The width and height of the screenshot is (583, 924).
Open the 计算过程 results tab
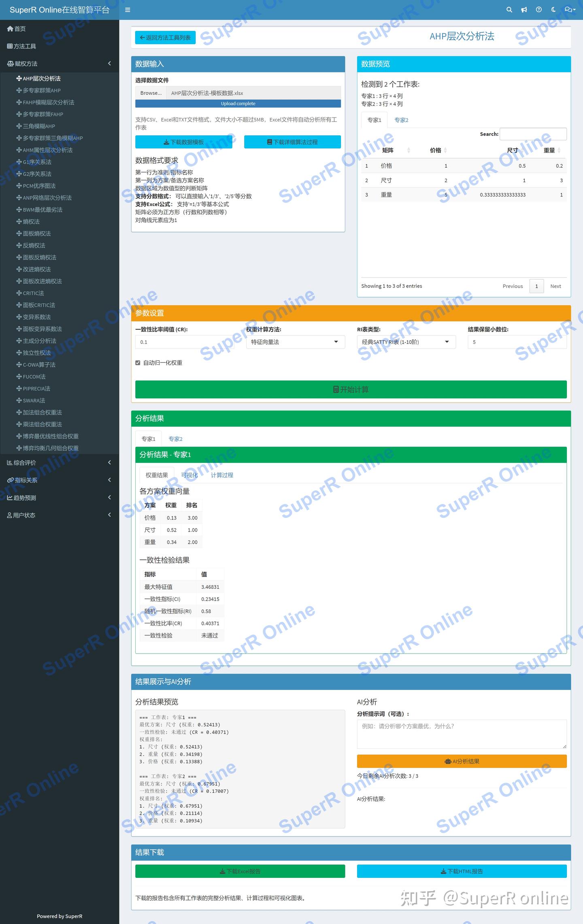[x=222, y=475]
